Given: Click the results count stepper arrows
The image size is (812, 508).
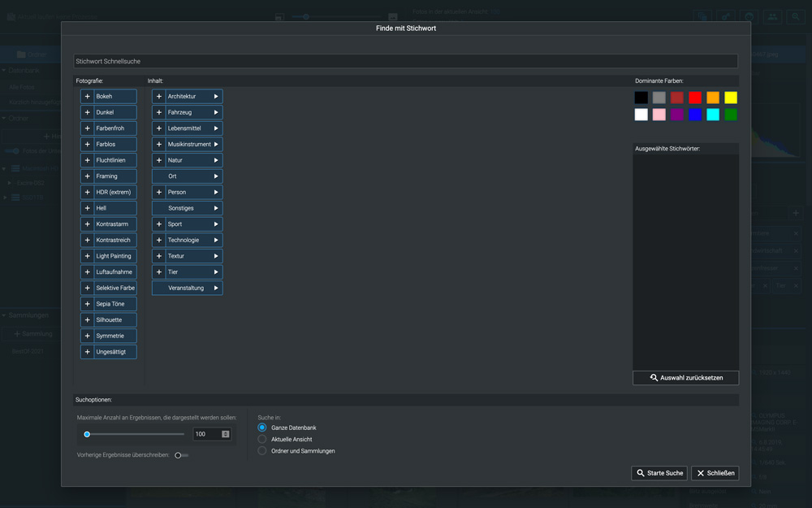Looking at the screenshot, I should pos(225,434).
